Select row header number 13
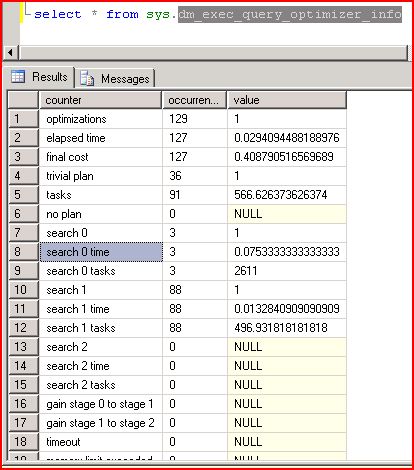 pyautogui.click(x=23, y=347)
